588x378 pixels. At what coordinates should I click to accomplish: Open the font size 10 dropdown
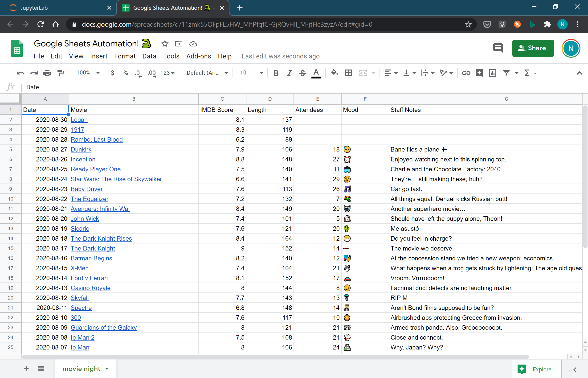click(251, 73)
